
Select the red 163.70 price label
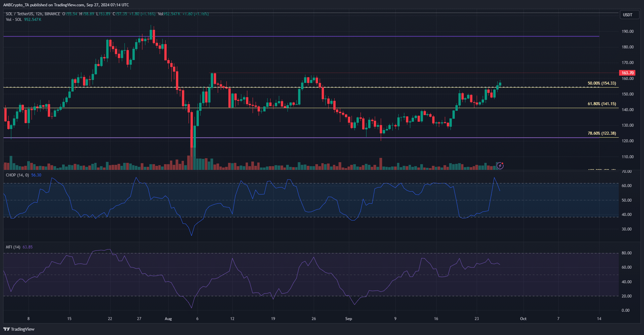pyautogui.click(x=627, y=73)
